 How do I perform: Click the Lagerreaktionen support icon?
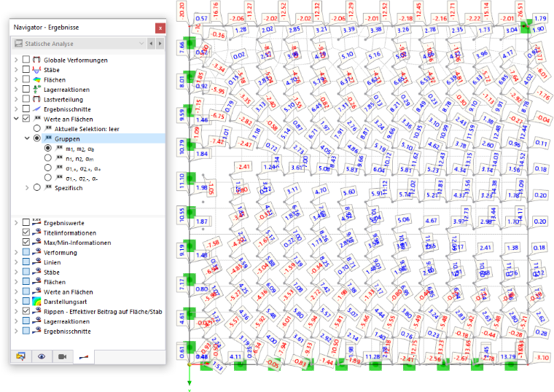[36, 90]
